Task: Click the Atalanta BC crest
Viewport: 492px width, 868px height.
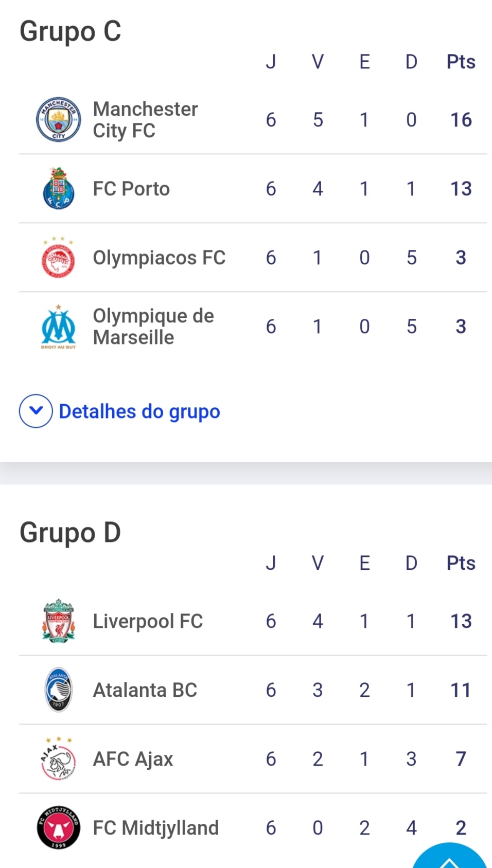Action: [59, 690]
